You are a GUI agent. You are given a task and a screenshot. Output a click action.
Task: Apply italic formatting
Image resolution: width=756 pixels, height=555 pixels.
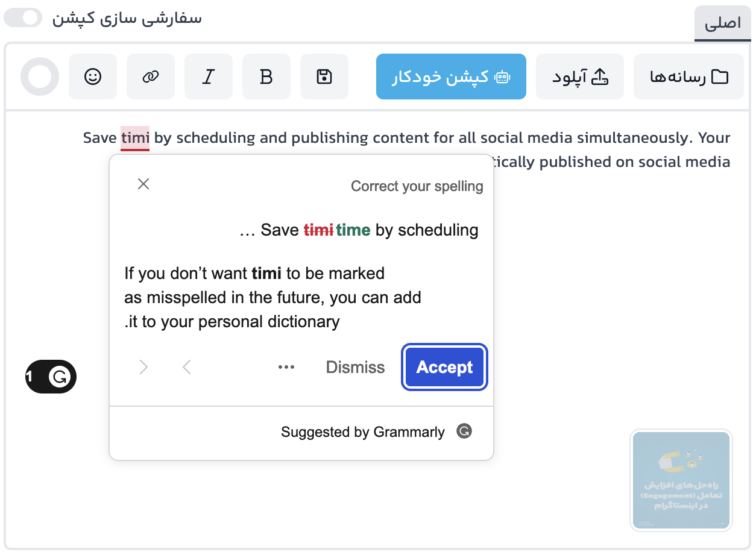(x=209, y=77)
